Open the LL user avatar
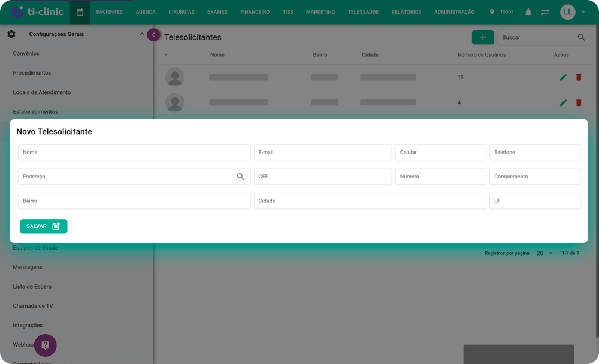Screen dimensions: 599x364 tap(568, 12)
